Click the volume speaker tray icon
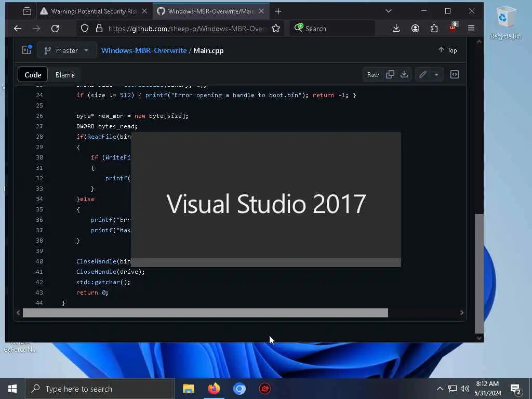 [465, 389]
